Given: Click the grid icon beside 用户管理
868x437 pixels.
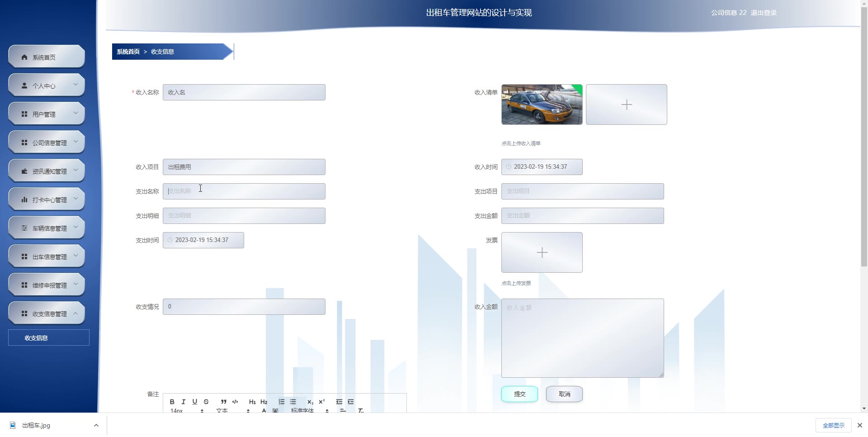Looking at the screenshot, I should click(24, 114).
